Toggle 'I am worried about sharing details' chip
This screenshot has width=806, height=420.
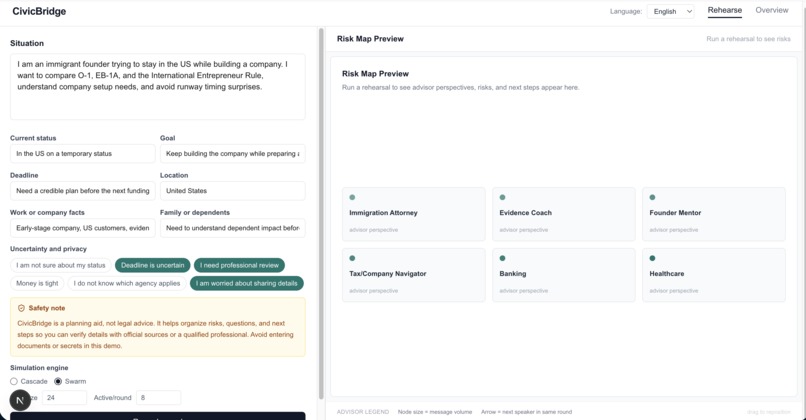pos(247,283)
